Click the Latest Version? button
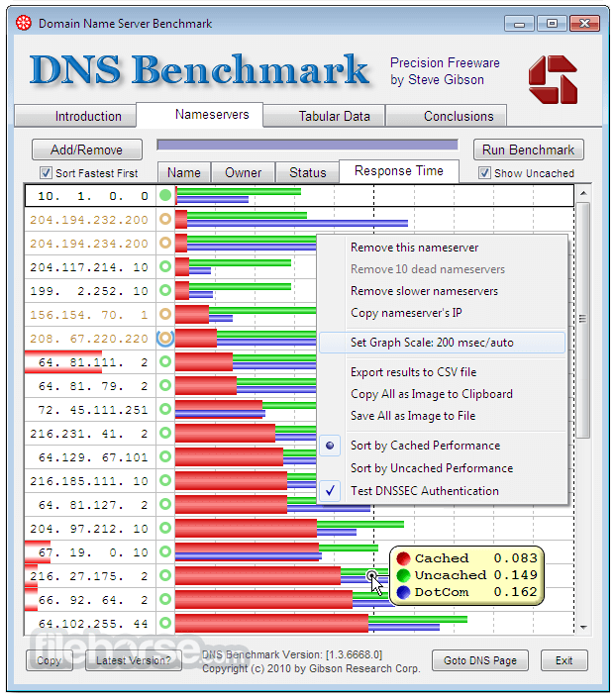This screenshot has height=699, width=616. (x=134, y=660)
